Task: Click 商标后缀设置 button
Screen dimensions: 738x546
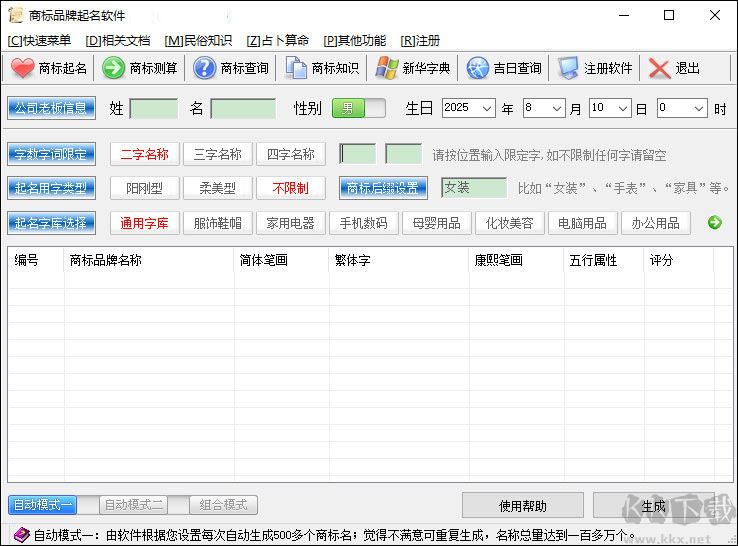Action: pos(383,188)
